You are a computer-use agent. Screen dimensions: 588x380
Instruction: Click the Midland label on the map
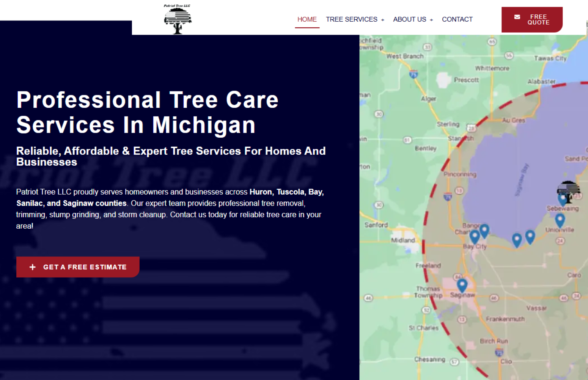pyautogui.click(x=403, y=240)
